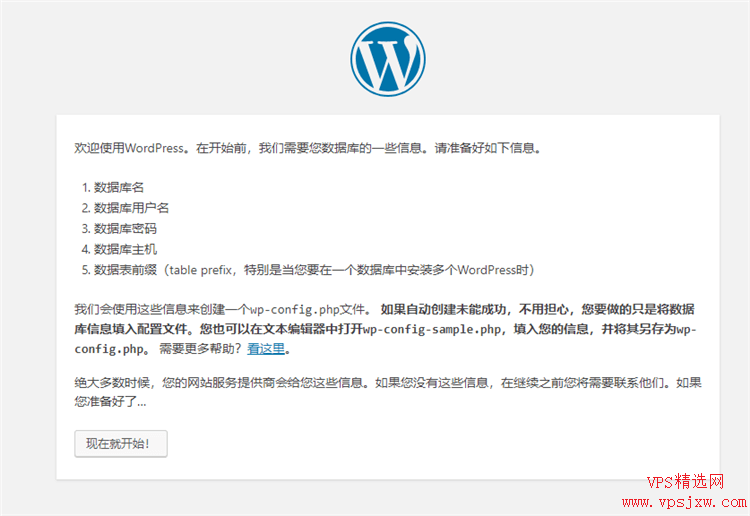Click the 现在就开始! button
The height and width of the screenshot is (516, 750).
(121, 444)
